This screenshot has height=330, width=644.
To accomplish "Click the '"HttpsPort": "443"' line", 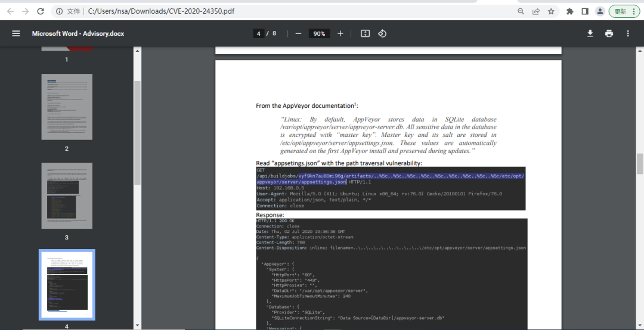I will [296, 280].
